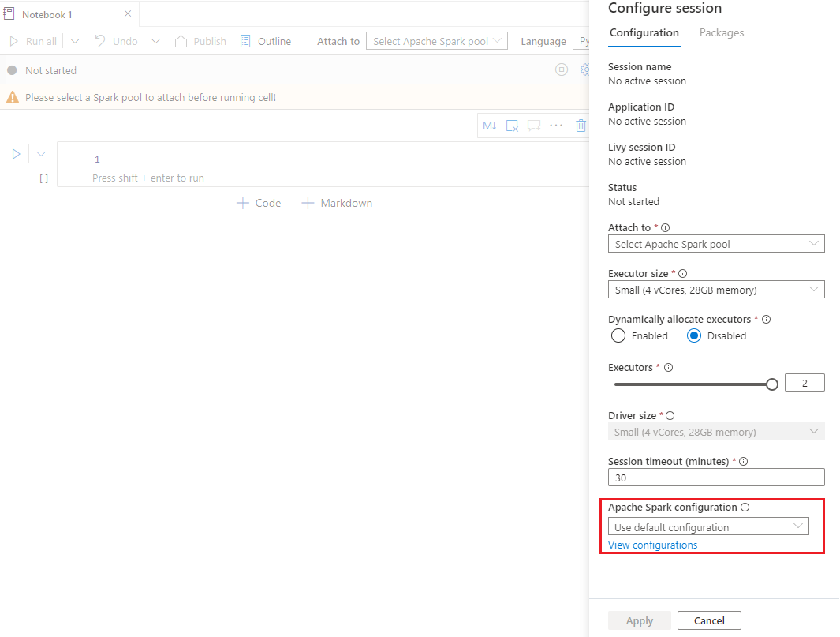This screenshot has height=637, width=840.
Task: Open the session settings gear icon
Action: (x=584, y=69)
